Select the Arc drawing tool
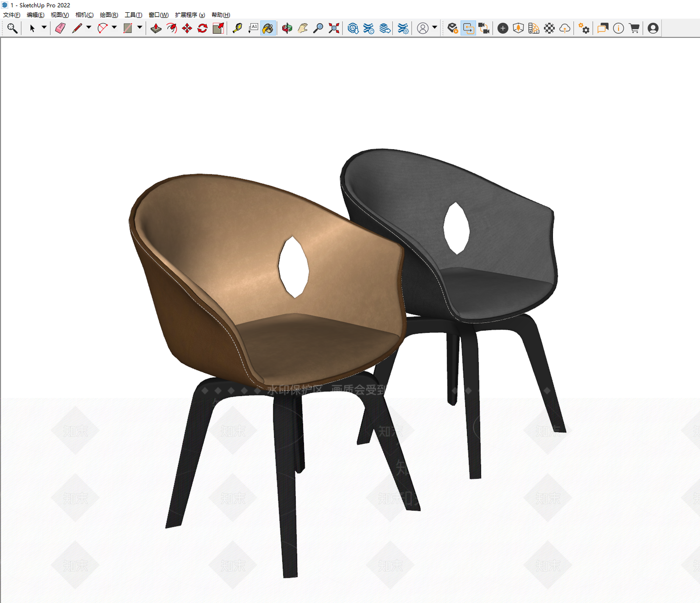The height and width of the screenshot is (603, 700). click(x=103, y=28)
